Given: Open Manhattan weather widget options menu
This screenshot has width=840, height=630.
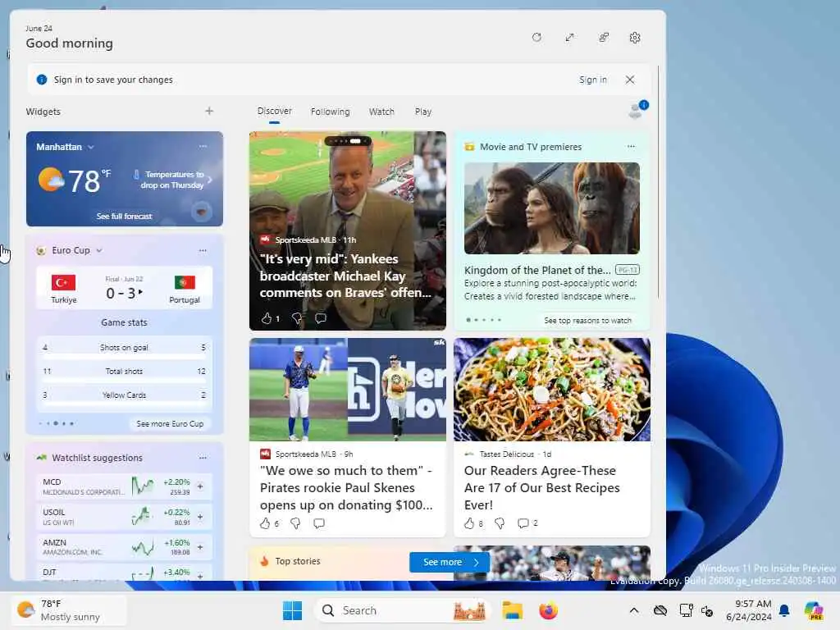Looking at the screenshot, I should 203,146.
